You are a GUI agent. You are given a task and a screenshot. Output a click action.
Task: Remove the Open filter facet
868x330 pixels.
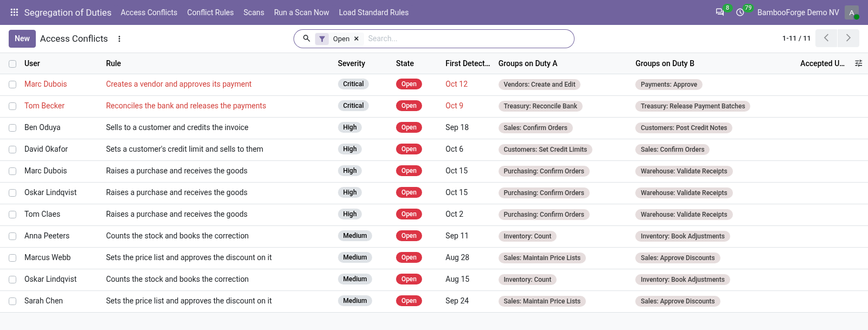(356, 39)
